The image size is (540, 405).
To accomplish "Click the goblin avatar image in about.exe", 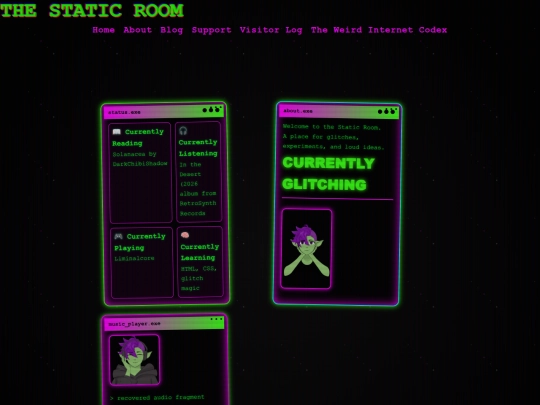I will click(306, 249).
